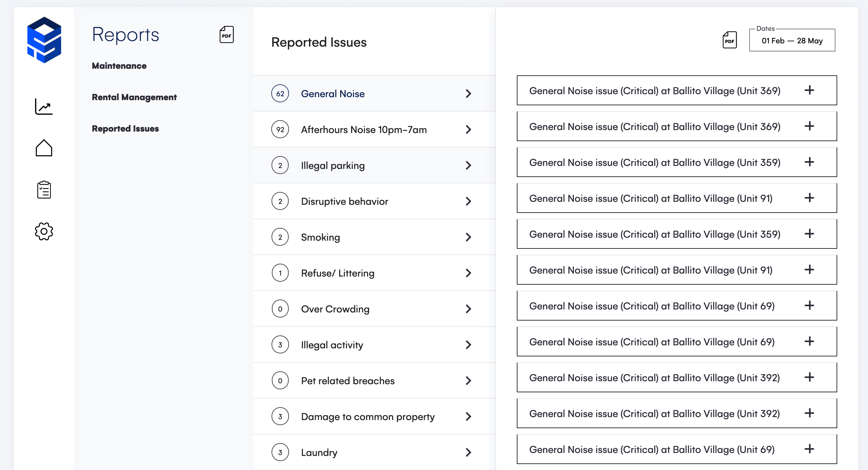Select the Smoking category label

(320, 237)
